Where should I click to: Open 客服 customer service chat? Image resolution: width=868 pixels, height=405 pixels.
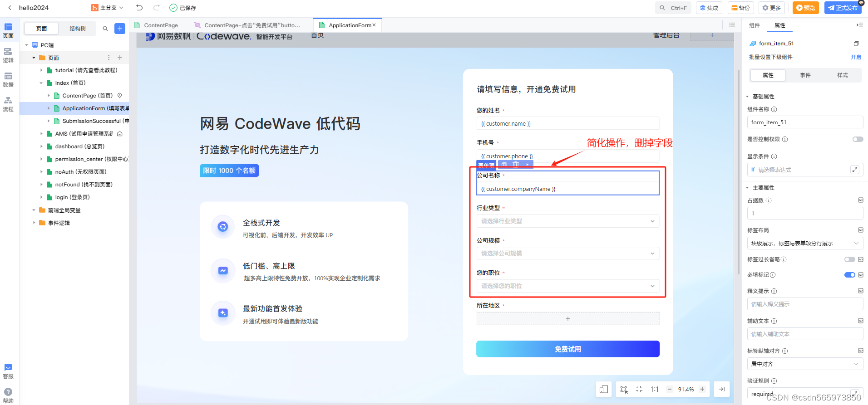coord(8,371)
